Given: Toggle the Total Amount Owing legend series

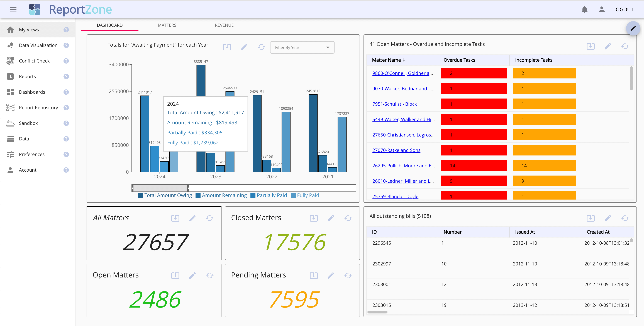Looking at the screenshot, I should (x=165, y=195).
